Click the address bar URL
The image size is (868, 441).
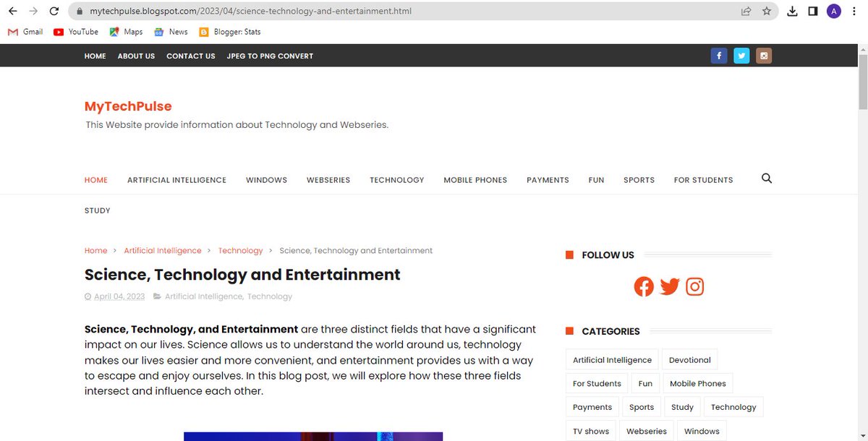click(251, 12)
